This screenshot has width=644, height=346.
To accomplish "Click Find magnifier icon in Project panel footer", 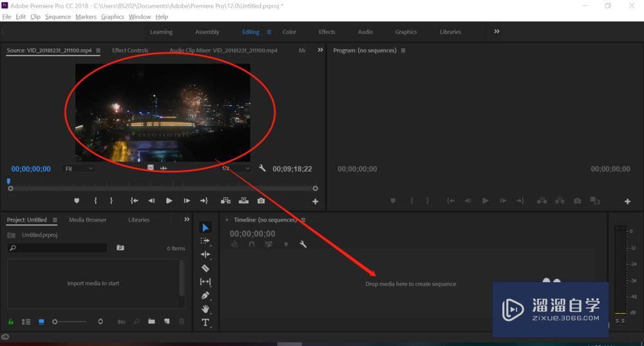I will (137, 322).
